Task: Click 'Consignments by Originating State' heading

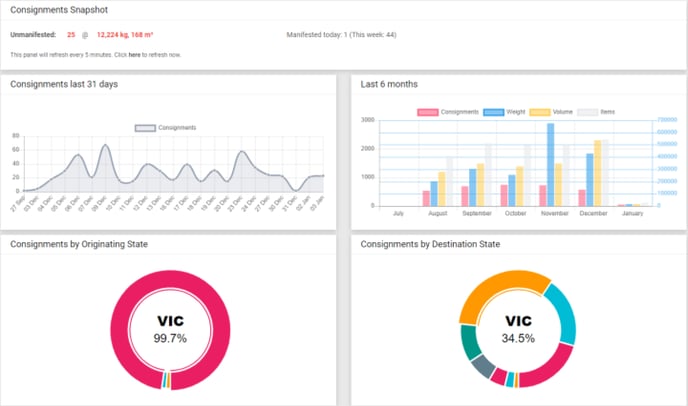Action: pos(79,244)
